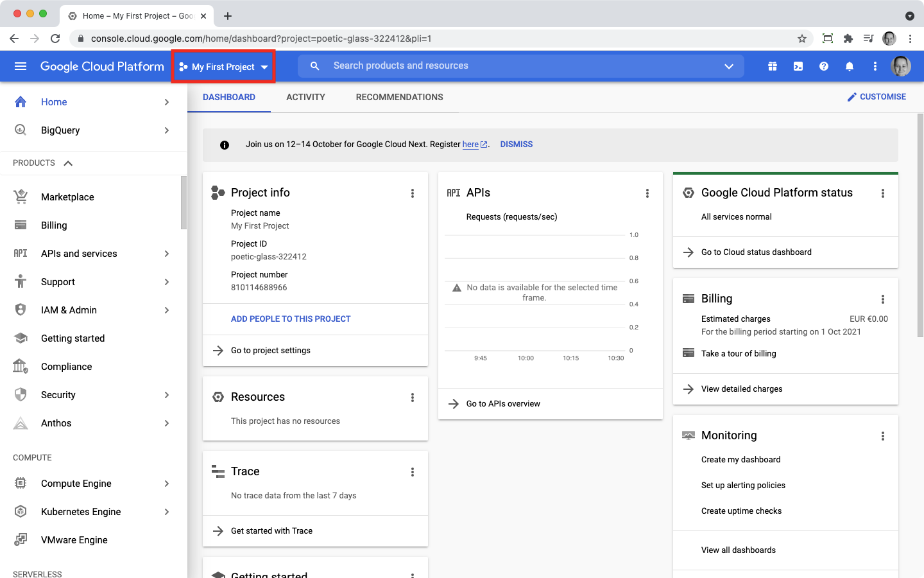Open Google Cloud Platform status card options

click(x=883, y=193)
